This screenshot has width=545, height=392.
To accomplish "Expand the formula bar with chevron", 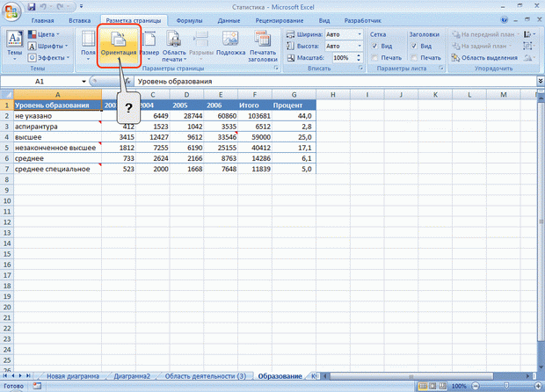I will point(541,81).
